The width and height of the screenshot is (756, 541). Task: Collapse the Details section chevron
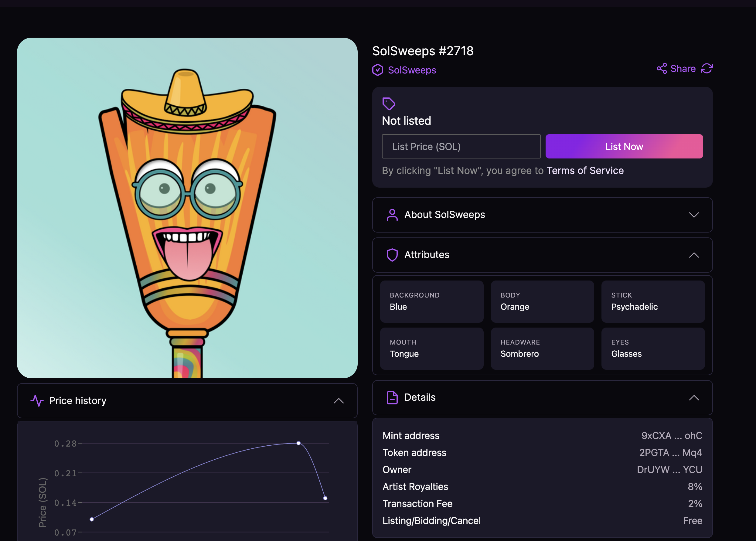point(694,398)
